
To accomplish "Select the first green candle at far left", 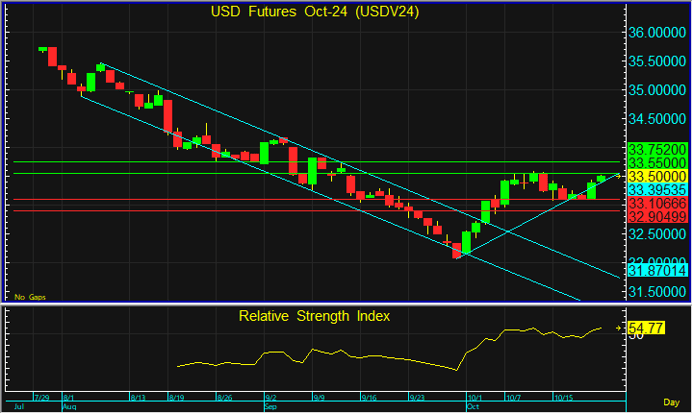I will click(42, 48).
